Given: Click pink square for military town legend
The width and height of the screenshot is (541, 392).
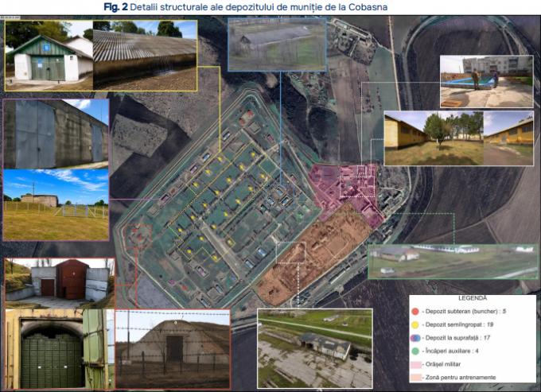Looking at the screenshot, I should click(x=416, y=364).
